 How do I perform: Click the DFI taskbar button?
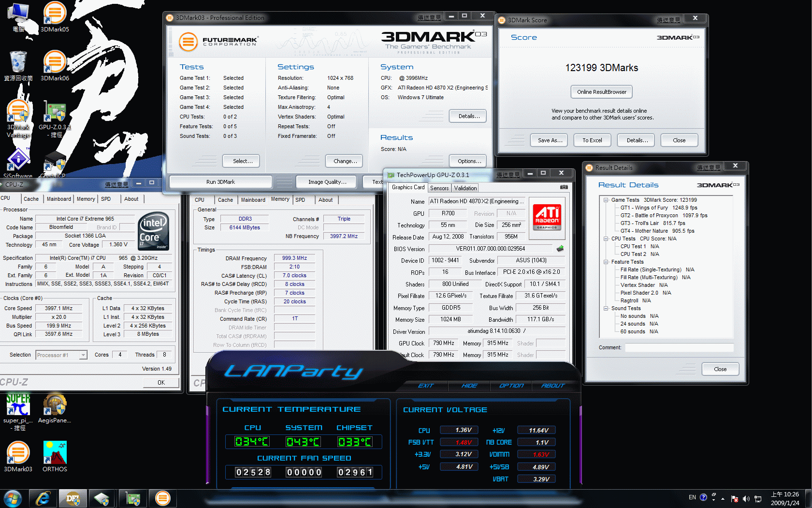click(x=73, y=498)
